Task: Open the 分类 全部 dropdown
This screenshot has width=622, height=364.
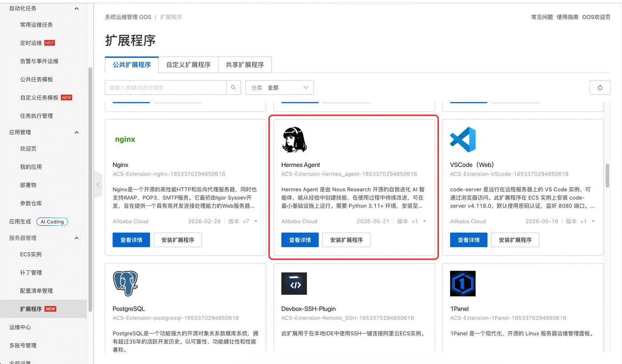Action: [279, 87]
